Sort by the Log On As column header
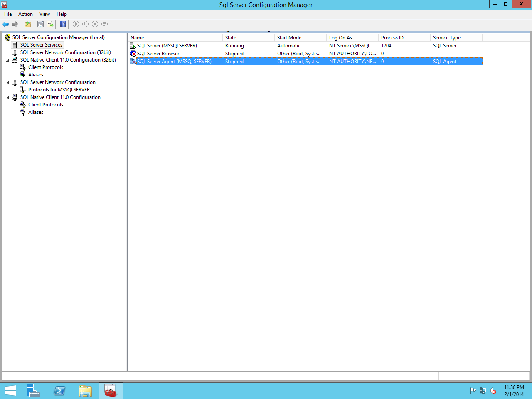The width and height of the screenshot is (532, 399). coord(352,37)
